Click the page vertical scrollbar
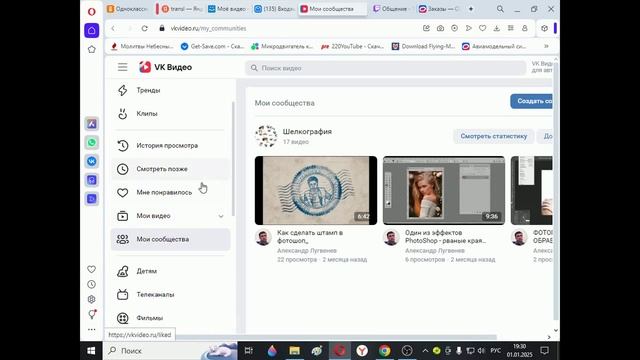 point(556,190)
